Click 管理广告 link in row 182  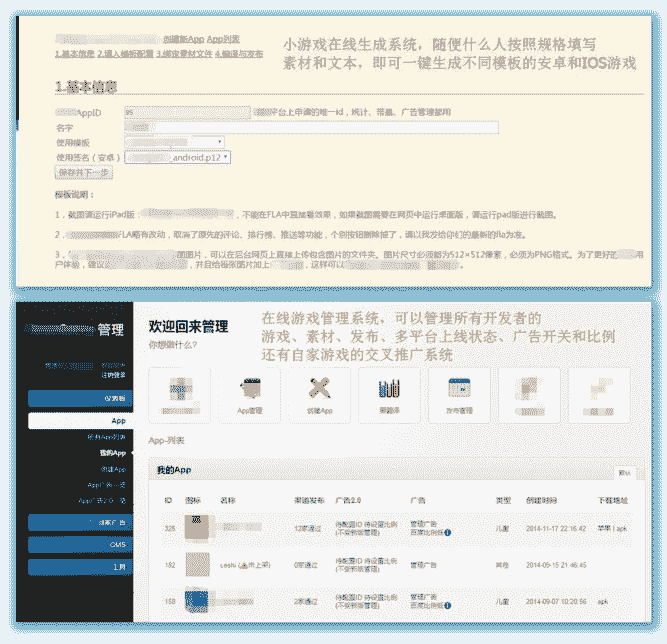(x=424, y=562)
